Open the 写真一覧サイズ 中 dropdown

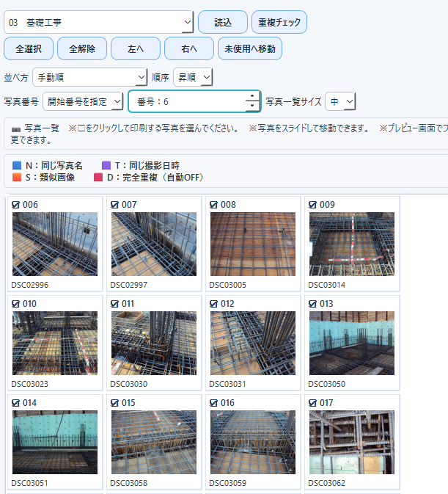[x=340, y=101]
